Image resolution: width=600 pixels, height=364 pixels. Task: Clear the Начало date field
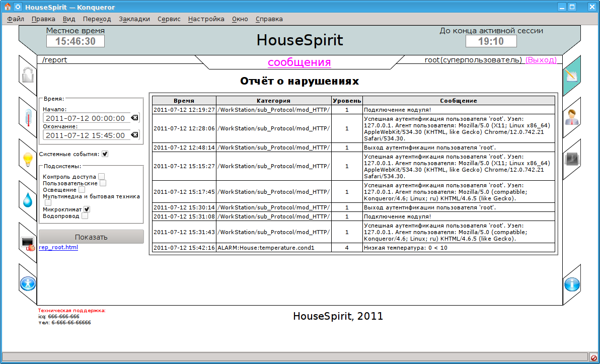[134, 118]
